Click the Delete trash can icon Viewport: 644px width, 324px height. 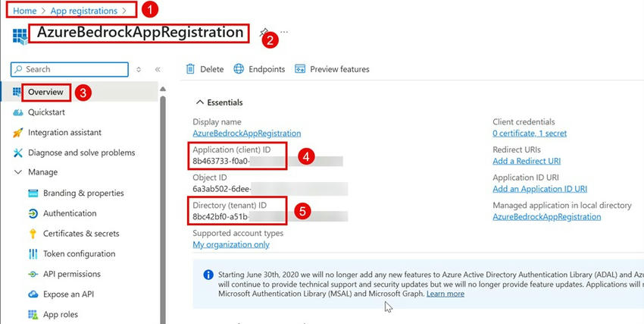[x=190, y=68]
